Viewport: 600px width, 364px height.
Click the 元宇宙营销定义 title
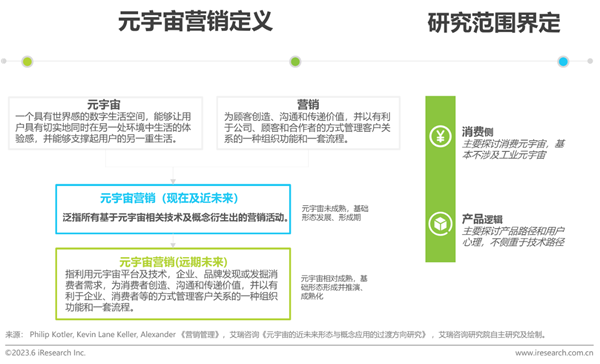tap(195, 21)
